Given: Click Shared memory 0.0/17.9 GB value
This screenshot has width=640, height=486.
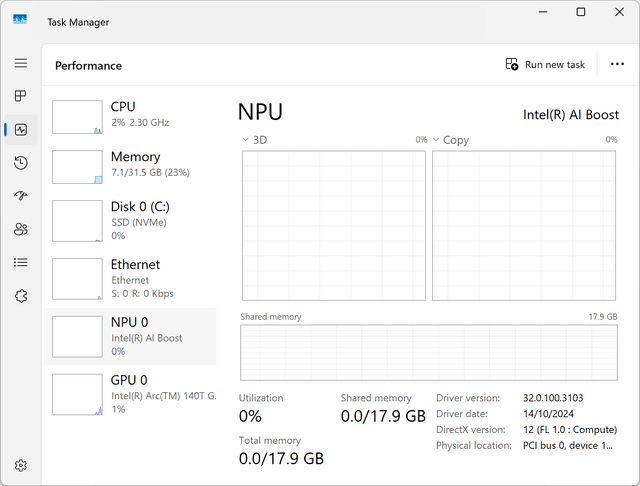Looking at the screenshot, I should click(x=383, y=416).
